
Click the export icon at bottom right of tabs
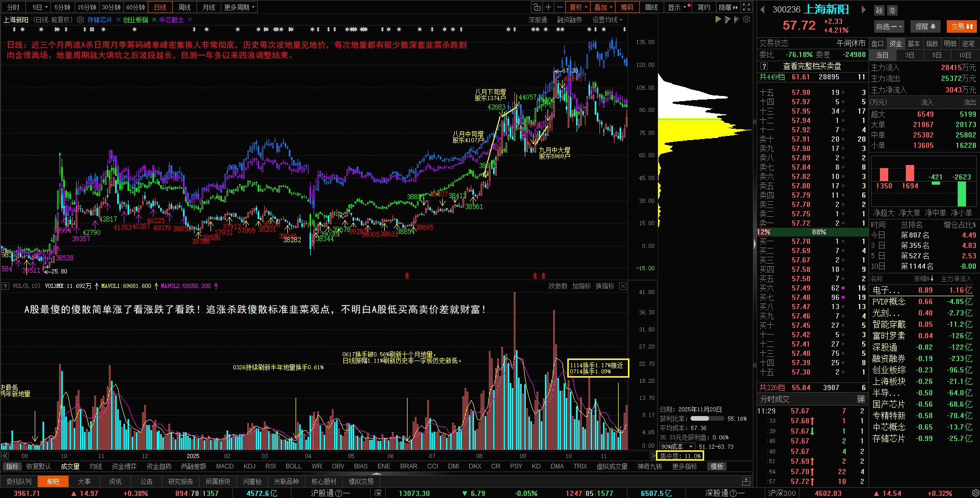[746, 481]
